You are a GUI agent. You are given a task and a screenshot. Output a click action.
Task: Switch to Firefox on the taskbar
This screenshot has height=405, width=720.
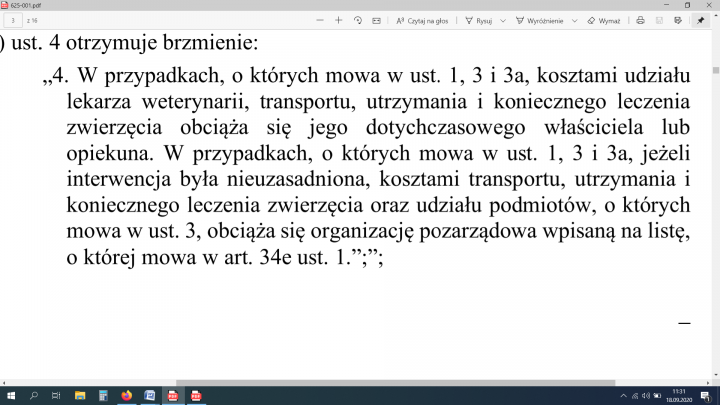coord(126,395)
